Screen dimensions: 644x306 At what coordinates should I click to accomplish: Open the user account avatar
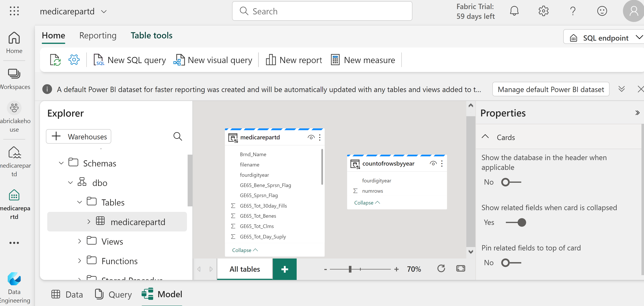click(x=633, y=11)
